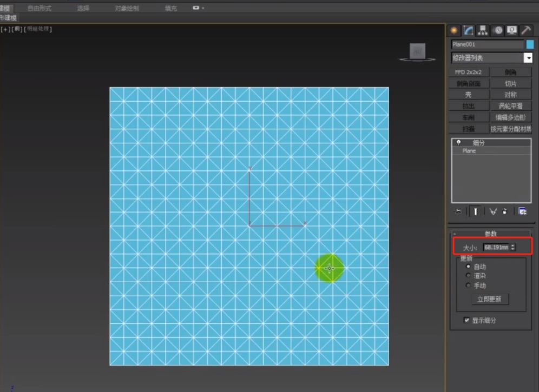
Task: Collapse the 参数 rollout
Action: (x=491, y=234)
